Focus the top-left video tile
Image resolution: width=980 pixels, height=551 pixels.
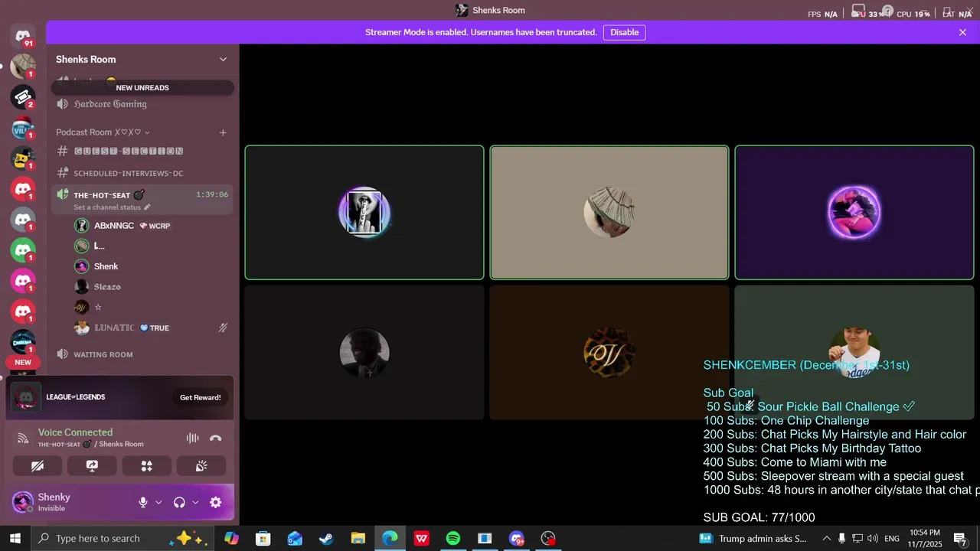(364, 213)
